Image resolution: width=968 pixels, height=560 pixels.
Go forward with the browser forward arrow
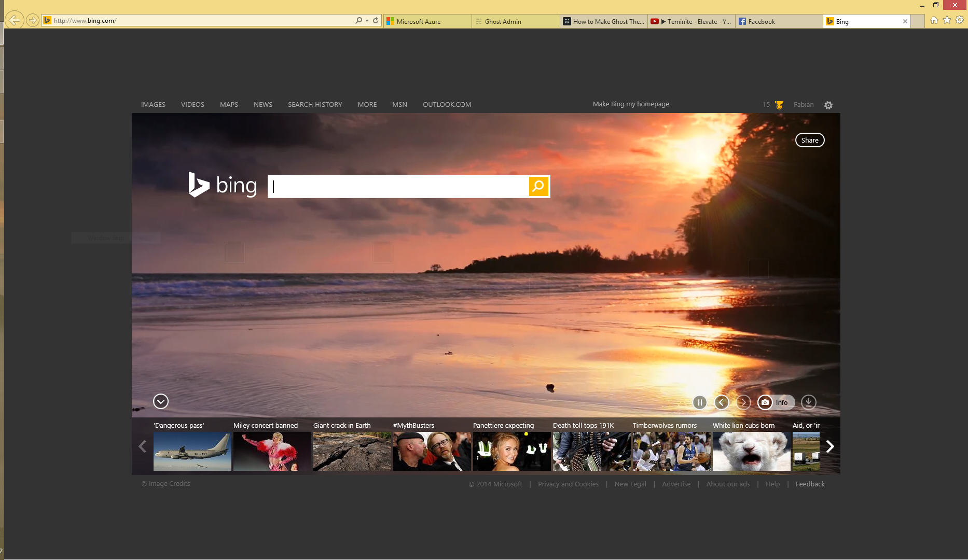[x=33, y=21]
